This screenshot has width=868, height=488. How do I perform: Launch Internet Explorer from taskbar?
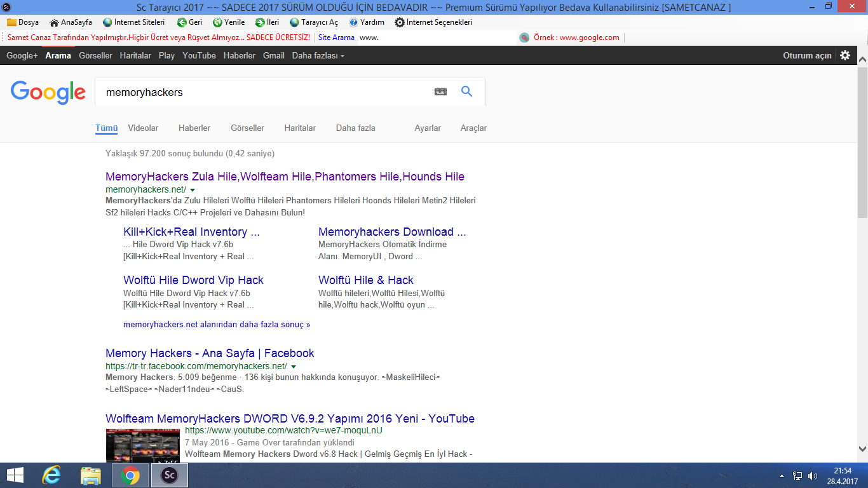click(51, 475)
